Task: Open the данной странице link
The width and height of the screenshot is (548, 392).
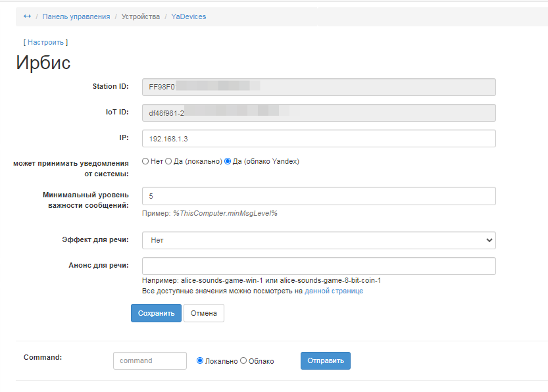Action: point(334,291)
